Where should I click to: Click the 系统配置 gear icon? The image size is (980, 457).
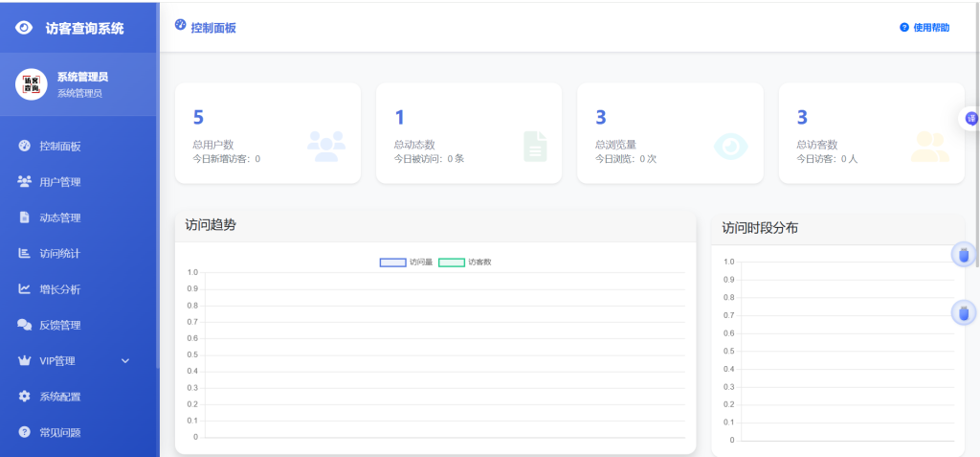[24, 397]
